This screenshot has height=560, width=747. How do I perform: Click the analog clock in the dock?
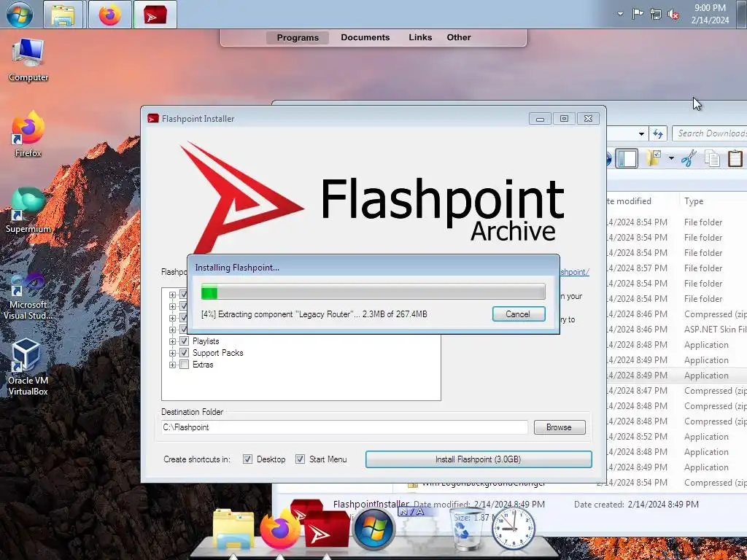pos(513,529)
